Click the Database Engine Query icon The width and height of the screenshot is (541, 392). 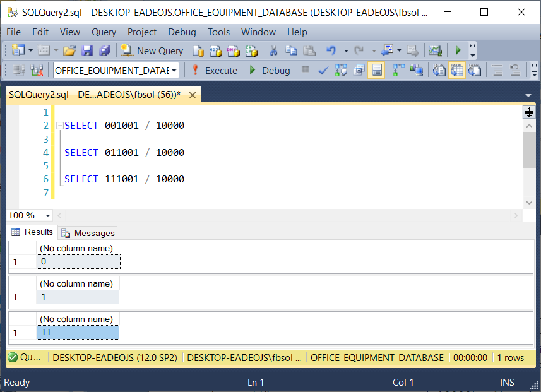point(198,50)
